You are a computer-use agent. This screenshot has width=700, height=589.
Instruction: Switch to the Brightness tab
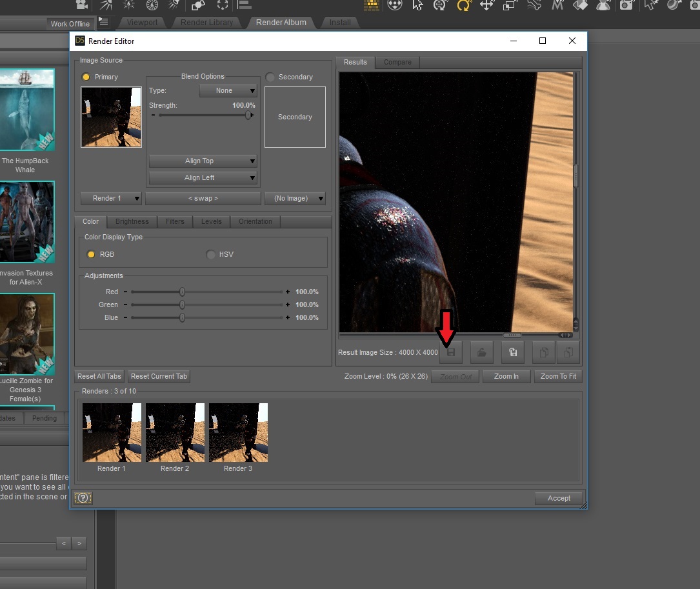click(x=132, y=221)
